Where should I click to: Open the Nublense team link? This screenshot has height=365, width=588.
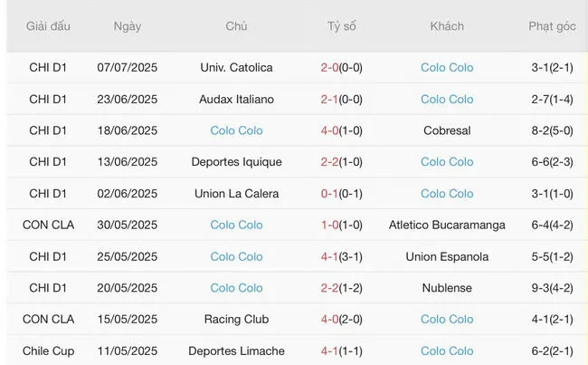[x=447, y=288]
